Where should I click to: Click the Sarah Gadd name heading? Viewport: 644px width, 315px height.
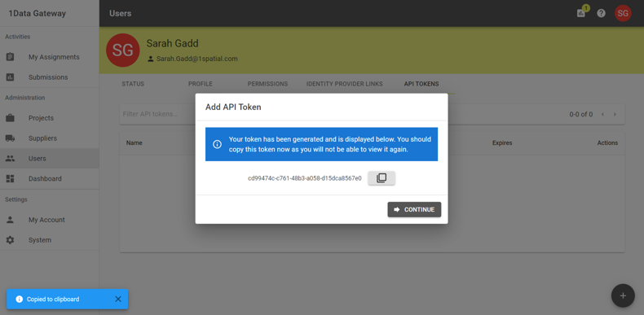coord(173,43)
